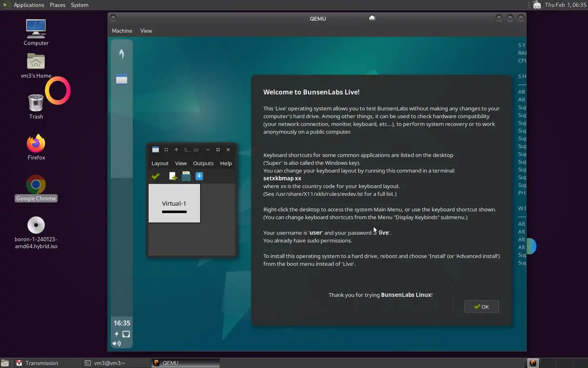Apply layout with the green checkmark icon
588x368 pixels.
coord(156,176)
